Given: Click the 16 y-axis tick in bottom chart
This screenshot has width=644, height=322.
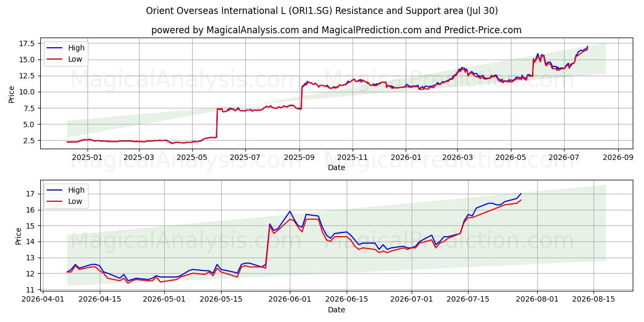Looking at the screenshot, I should click(32, 210).
